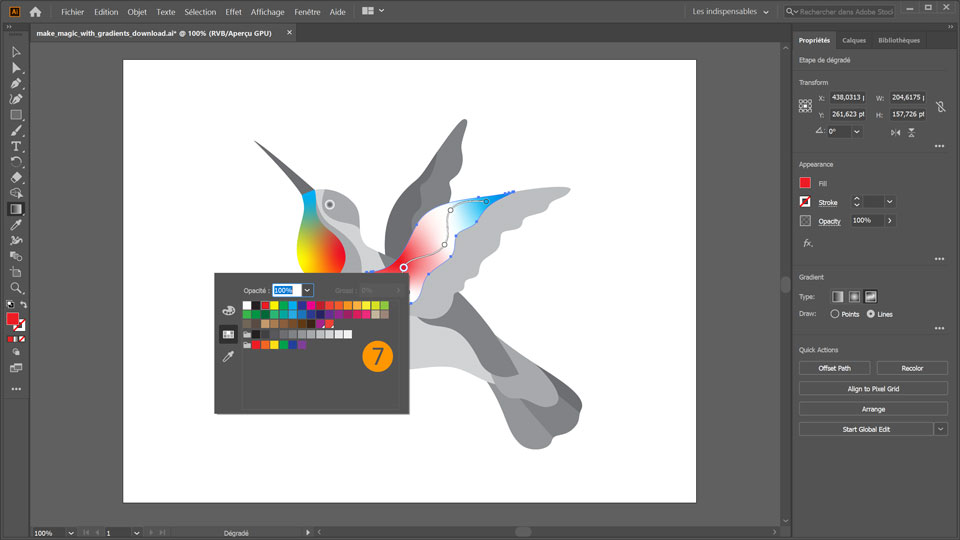Expand the Opacity 100% arrow in Appearance
This screenshot has width=960, height=540.
click(890, 220)
